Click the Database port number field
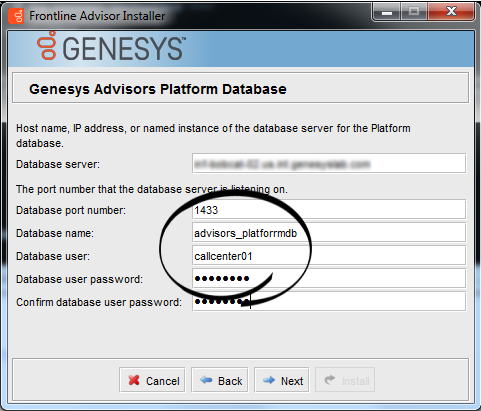Screen dimensions: 481x411 329,210
